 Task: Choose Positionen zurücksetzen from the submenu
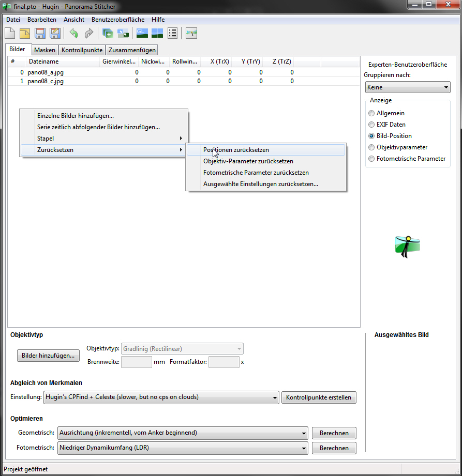point(236,150)
